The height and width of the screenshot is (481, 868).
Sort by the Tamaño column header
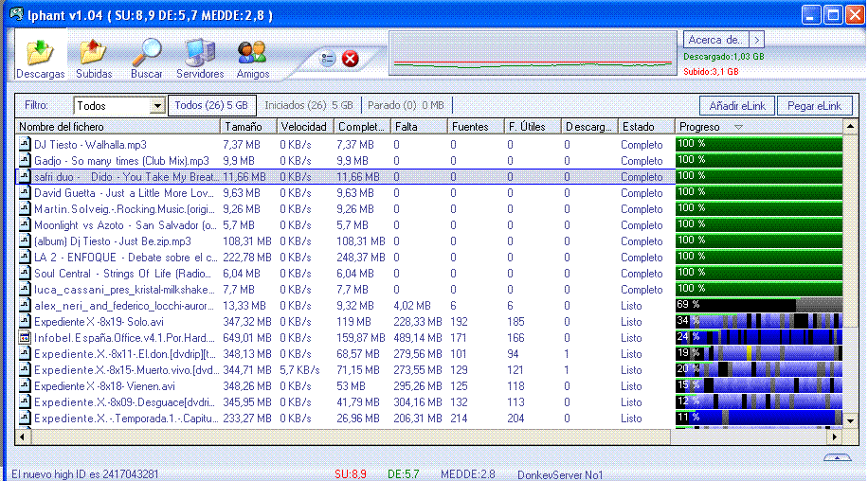pyautogui.click(x=248, y=127)
